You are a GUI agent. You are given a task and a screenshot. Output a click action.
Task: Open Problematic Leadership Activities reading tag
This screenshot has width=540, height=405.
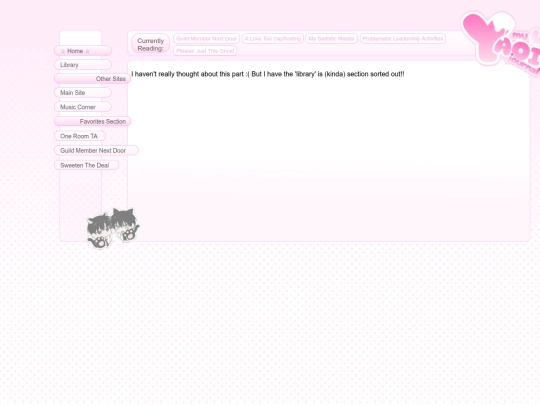pyautogui.click(x=403, y=39)
